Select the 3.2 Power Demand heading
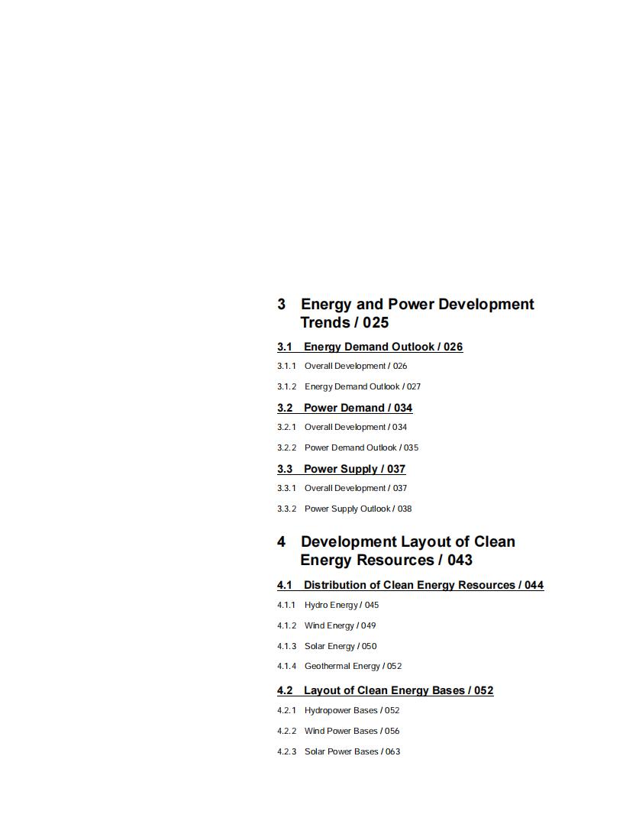The width and height of the screenshot is (623, 840). tap(344, 408)
